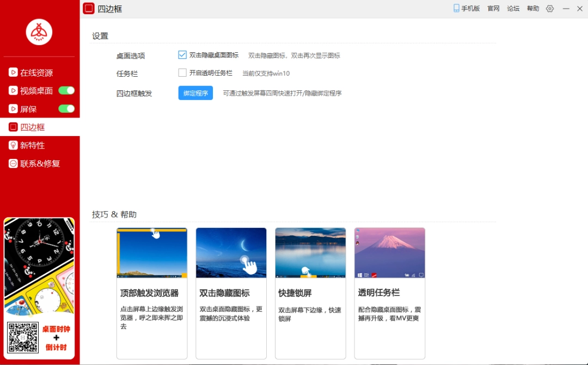Click the 绑定程序 button
Viewport: 588px width, 365px height.
pyautogui.click(x=195, y=93)
